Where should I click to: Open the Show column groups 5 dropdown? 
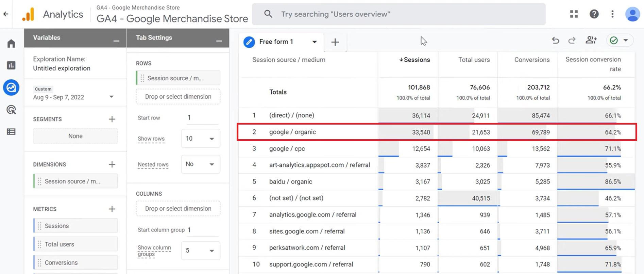tap(201, 251)
